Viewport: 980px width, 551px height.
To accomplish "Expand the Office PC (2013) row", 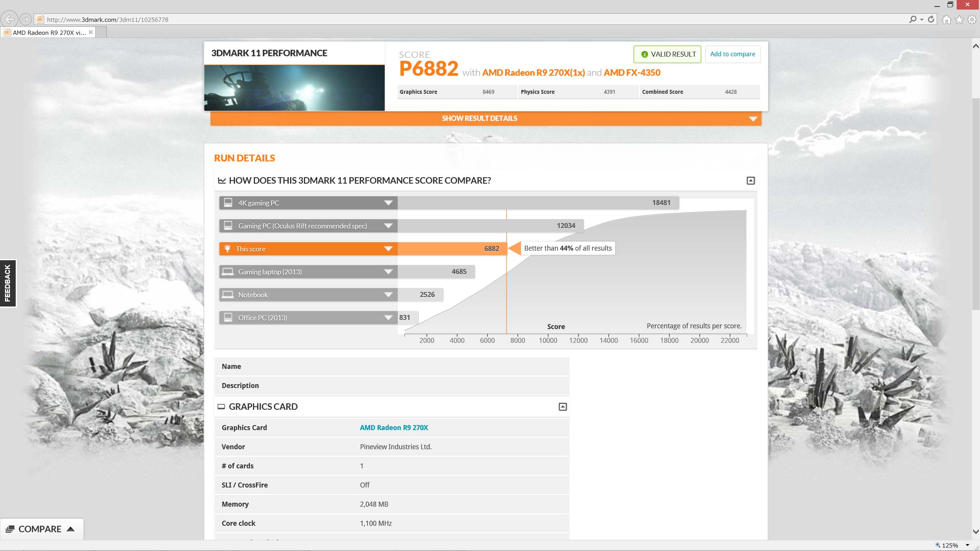I will [x=388, y=318].
